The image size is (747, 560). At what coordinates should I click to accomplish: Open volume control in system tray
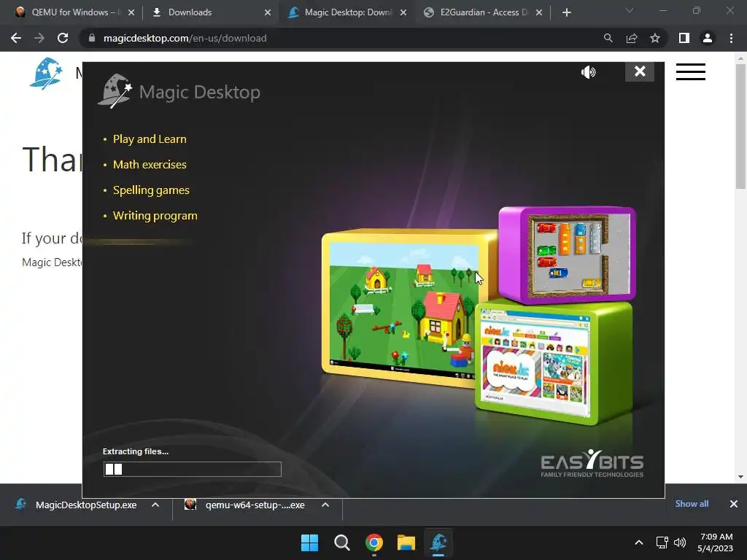pos(680,542)
